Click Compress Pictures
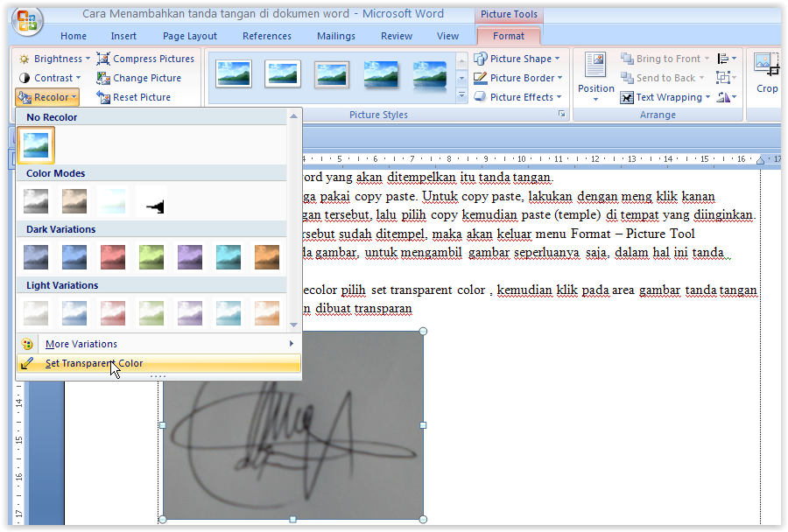Image resolution: width=788 pixels, height=532 pixels. point(145,59)
